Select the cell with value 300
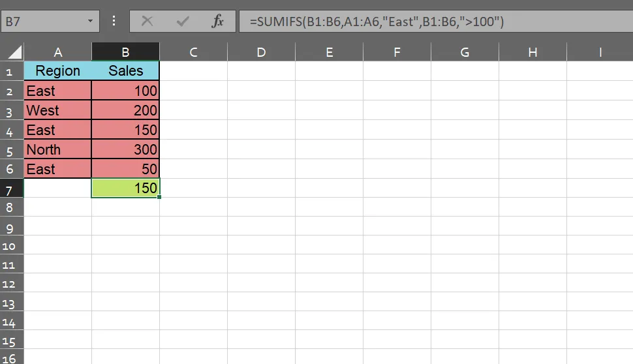The height and width of the screenshot is (364, 633). click(125, 149)
